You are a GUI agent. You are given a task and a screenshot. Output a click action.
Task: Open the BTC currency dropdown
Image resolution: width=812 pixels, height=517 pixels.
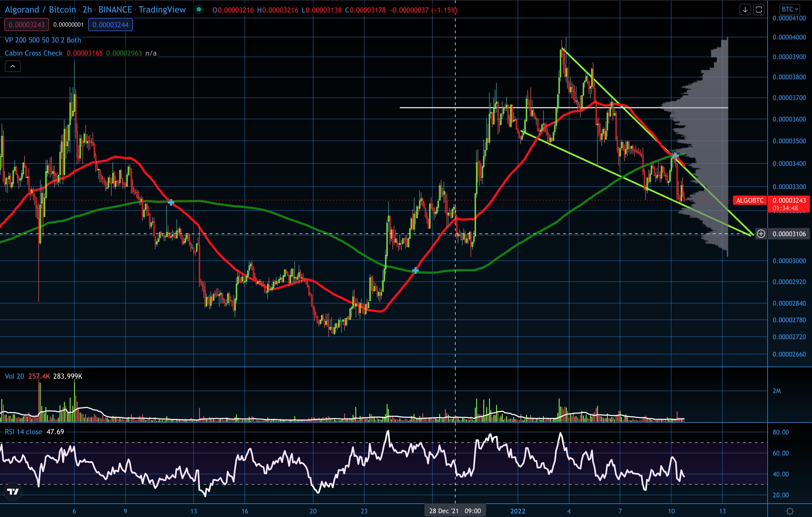click(789, 9)
